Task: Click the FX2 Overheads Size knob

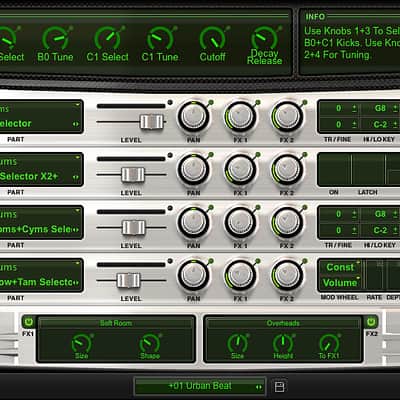Action: pyautogui.click(x=238, y=343)
